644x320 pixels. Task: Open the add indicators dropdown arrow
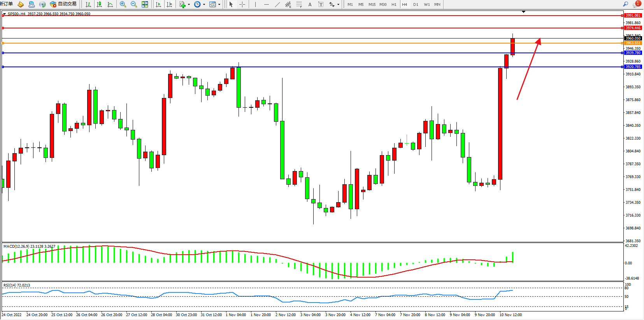click(x=189, y=5)
